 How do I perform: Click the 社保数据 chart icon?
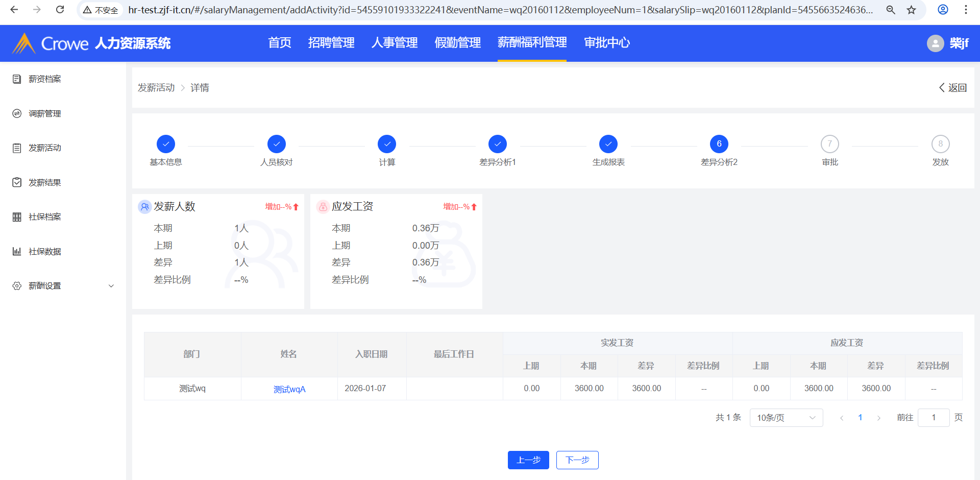(17, 251)
